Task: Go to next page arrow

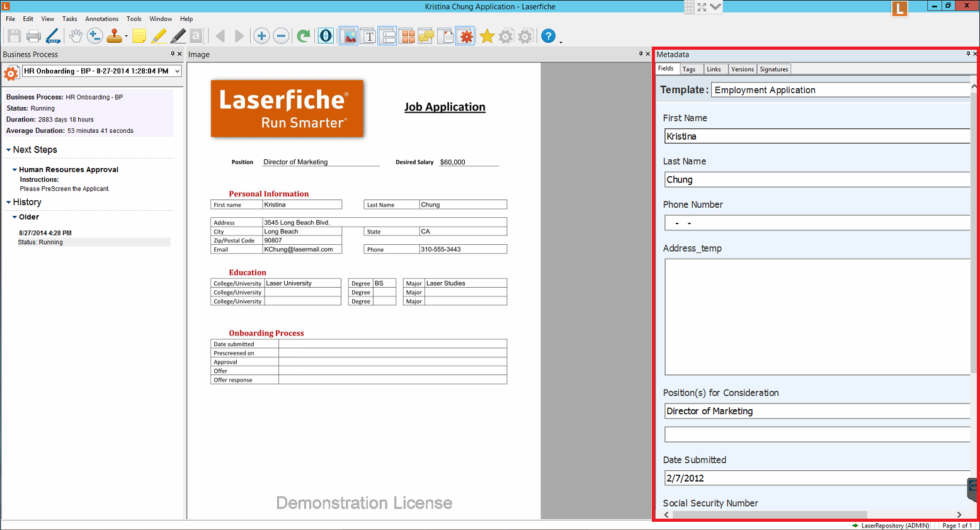Action: click(x=239, y=36)
